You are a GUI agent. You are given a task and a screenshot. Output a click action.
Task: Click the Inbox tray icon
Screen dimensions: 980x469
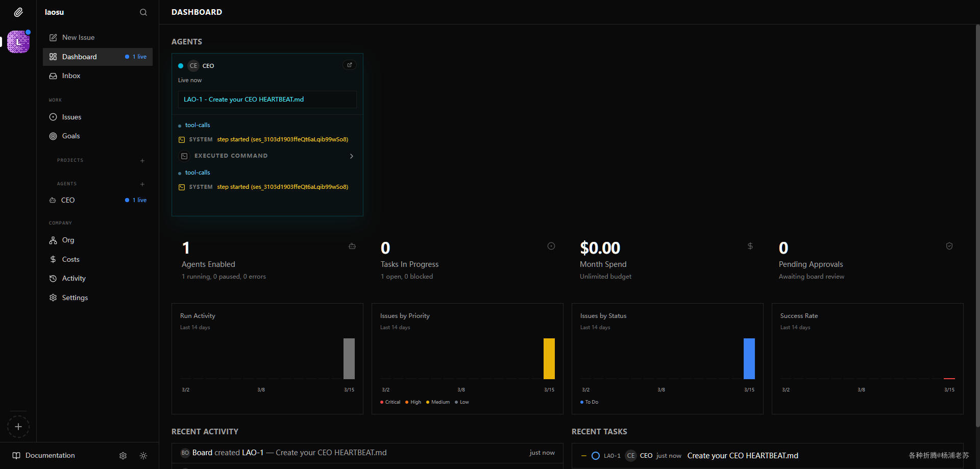pos(53,76)
